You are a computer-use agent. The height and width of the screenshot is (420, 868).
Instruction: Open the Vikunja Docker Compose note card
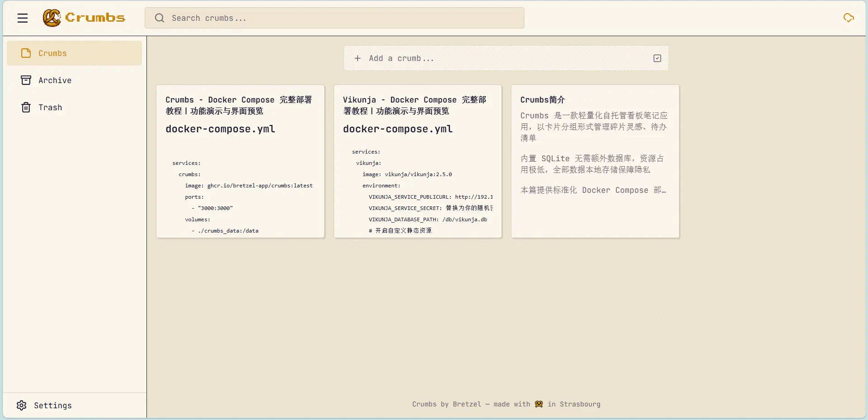(418, 161)
